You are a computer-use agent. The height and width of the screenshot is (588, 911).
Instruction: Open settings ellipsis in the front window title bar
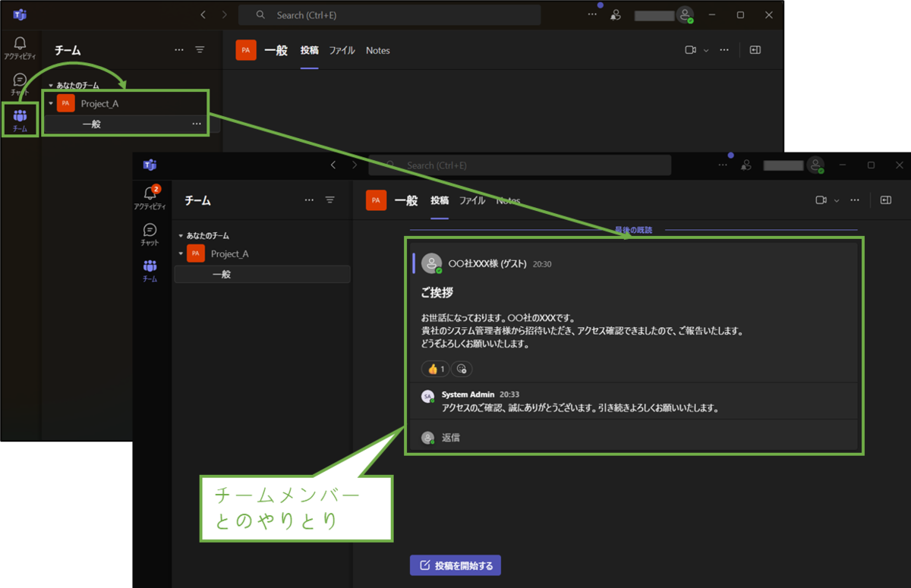(723, 165)
